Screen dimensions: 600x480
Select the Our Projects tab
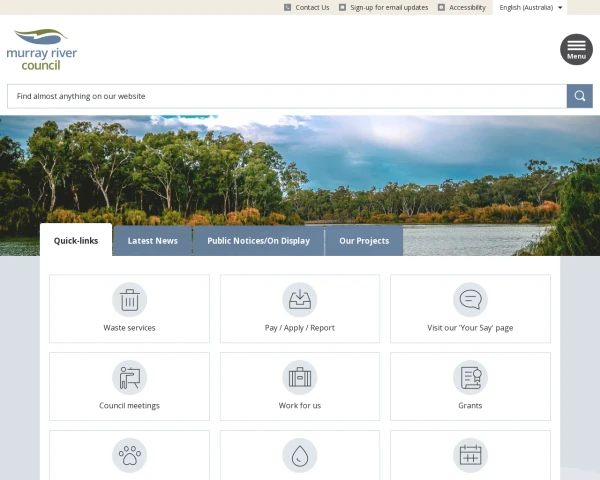[364, 241]
